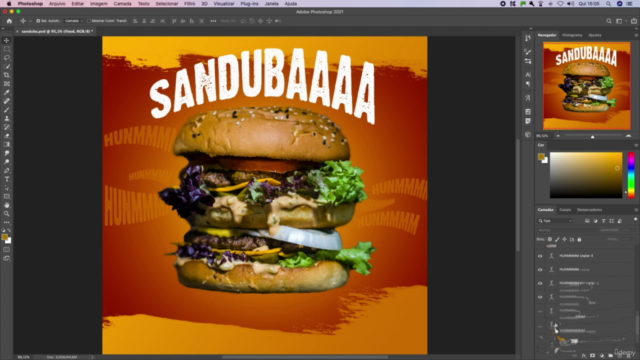Hide the HUNMMMM copiar 4 layer
640x360 pixels.
point(540,256)
